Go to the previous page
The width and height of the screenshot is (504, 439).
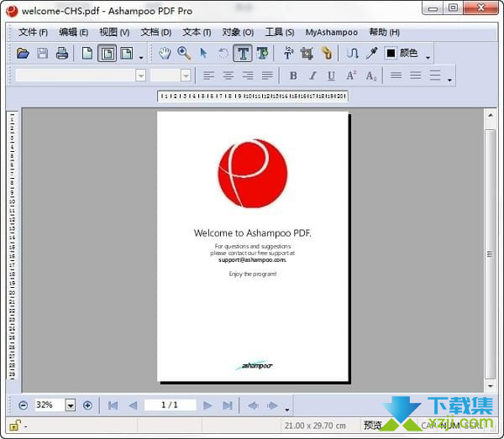pos(133,405)
